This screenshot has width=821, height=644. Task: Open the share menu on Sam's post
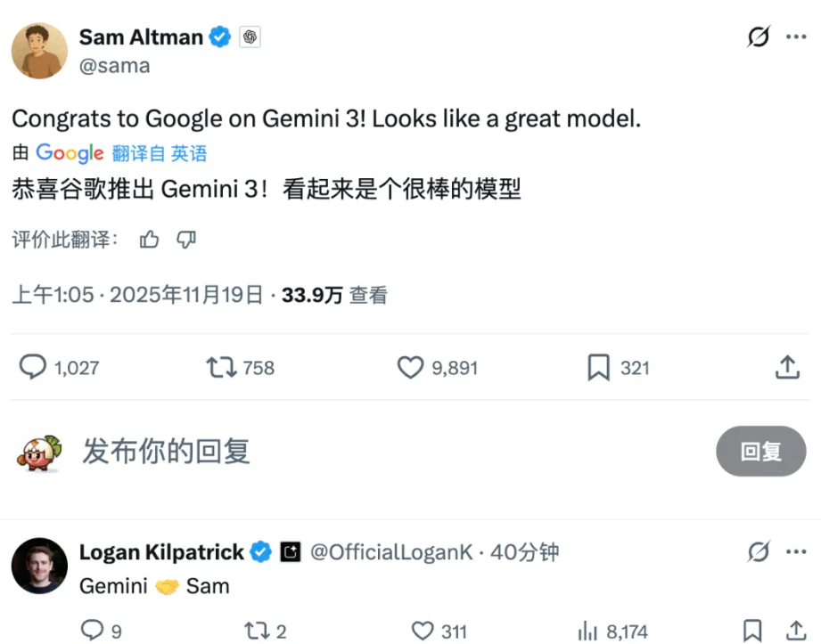(x=787, y=367)
